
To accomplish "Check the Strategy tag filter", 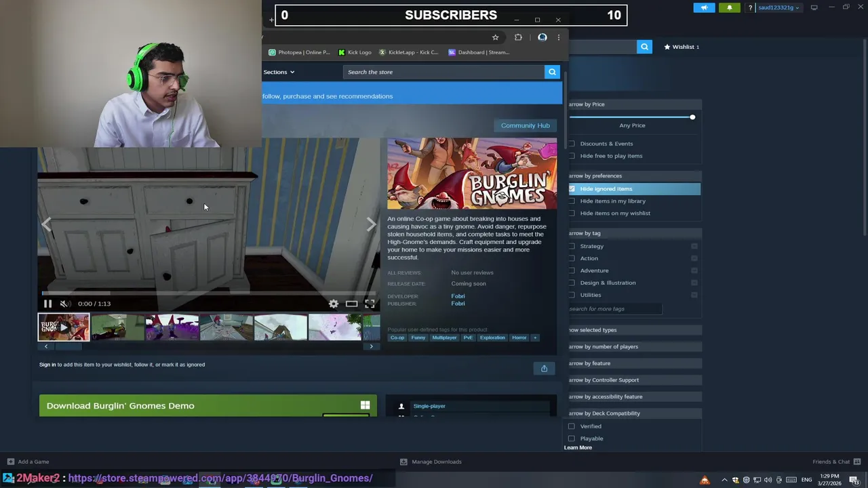I will tap(572, 246).
